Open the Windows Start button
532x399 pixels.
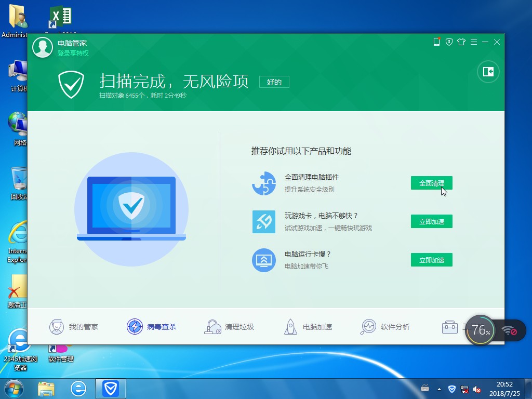[14, 389]
